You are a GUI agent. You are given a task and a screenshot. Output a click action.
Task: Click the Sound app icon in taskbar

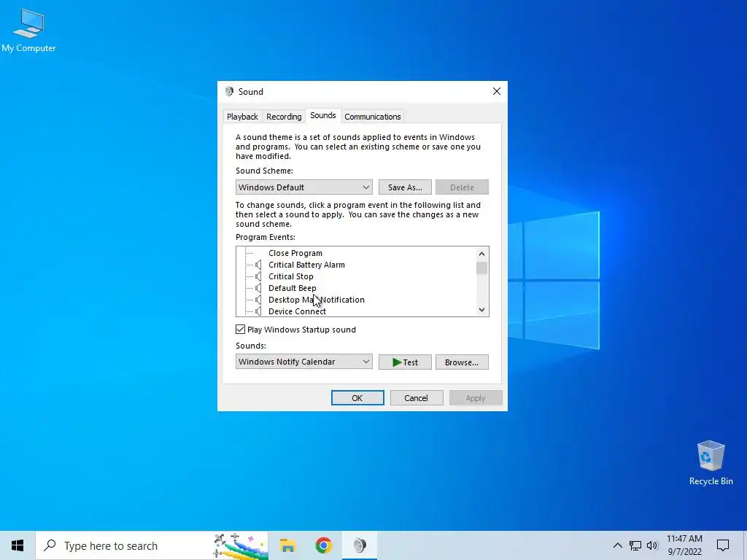pos(360,545)
